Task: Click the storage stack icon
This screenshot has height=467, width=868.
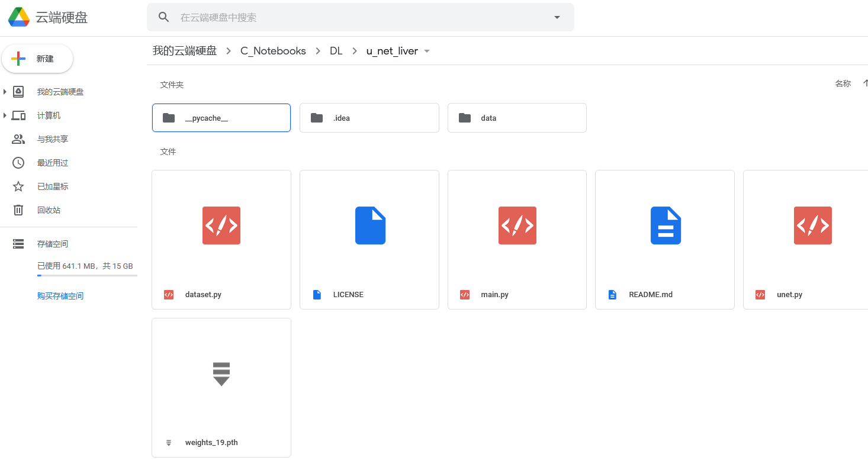Action: tap(18, 244)
